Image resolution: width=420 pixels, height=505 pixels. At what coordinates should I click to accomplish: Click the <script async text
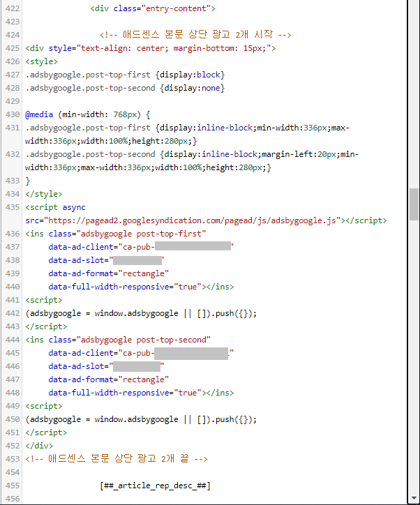[x=55, y=207]
